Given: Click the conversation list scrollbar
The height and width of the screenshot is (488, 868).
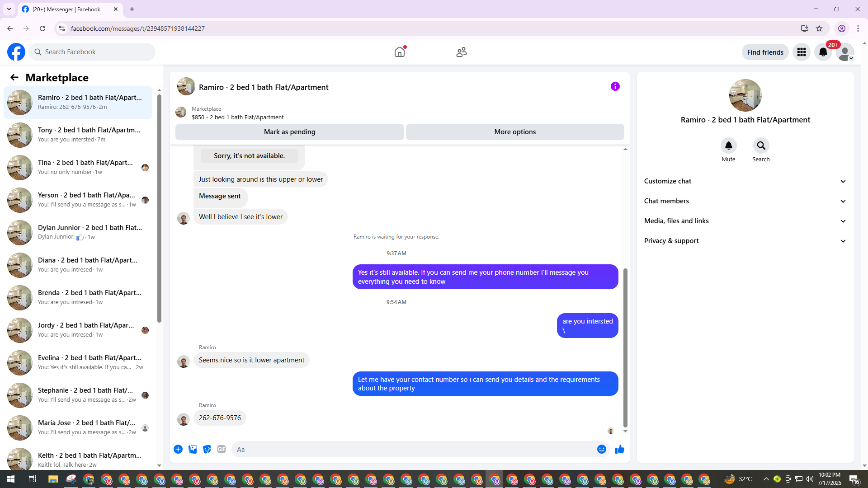Looking at the screenshot, I should click(x=159, y=208).
